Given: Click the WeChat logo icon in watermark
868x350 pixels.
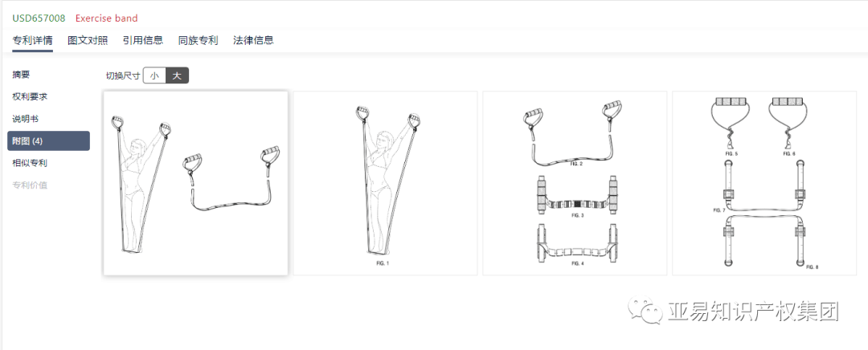Looking at the screenshot, I should [644, 311].
